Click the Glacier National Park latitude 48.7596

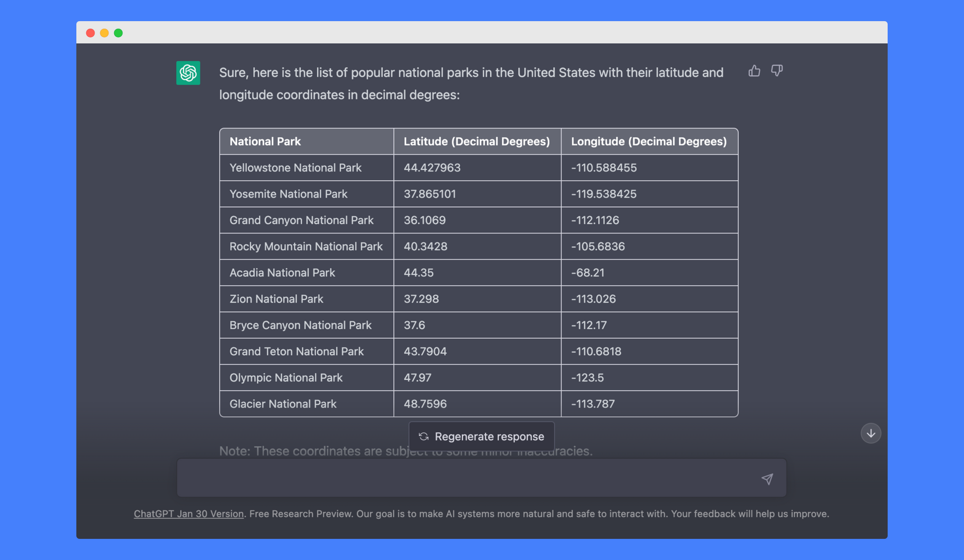425,404
